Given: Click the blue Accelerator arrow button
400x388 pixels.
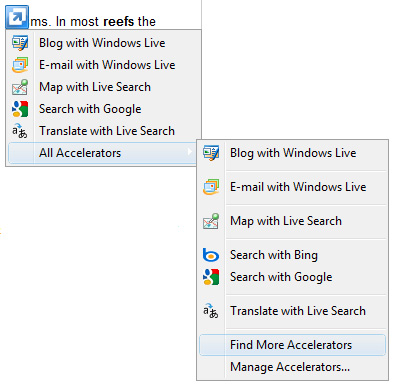Looking at the screenshot, I should tap(17, 17).
